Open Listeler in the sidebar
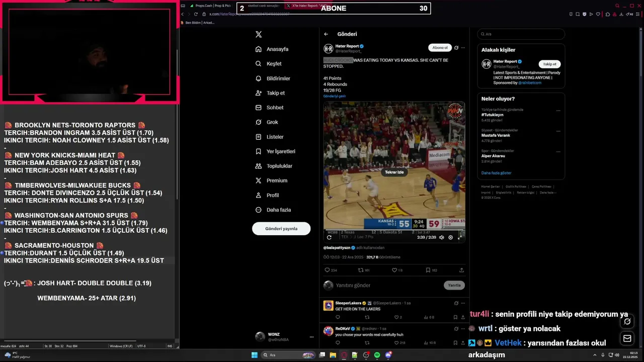644x362 pixels. (x=269, y=137)
